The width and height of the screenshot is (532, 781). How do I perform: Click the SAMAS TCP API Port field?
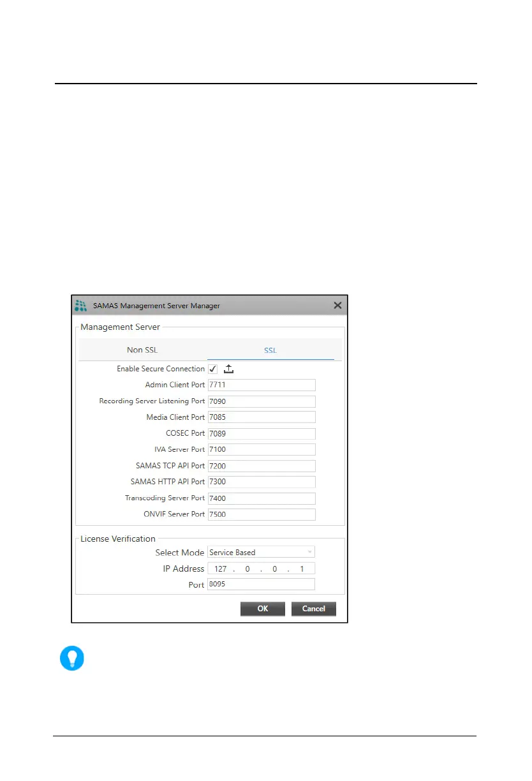pos(262,466)
